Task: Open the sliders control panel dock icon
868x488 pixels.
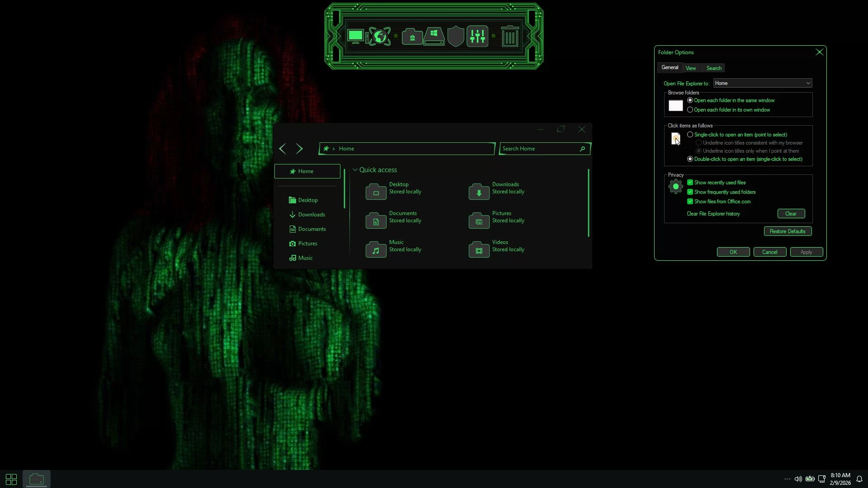Action: pos(477,36)
